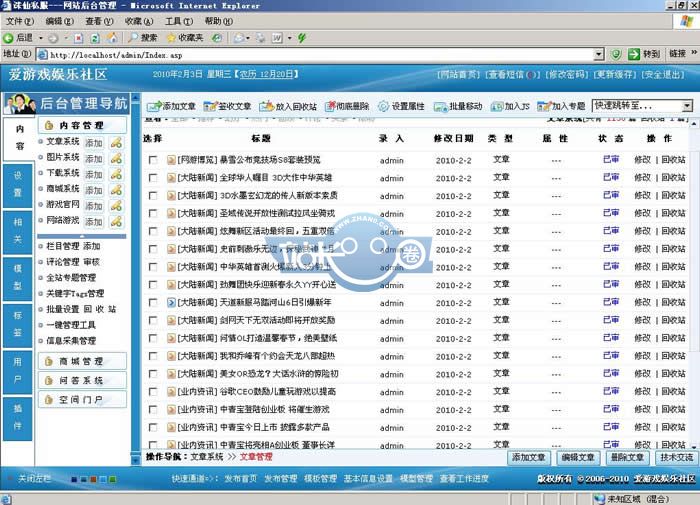Click the manage icon beside 文章系统

(116, 143)
